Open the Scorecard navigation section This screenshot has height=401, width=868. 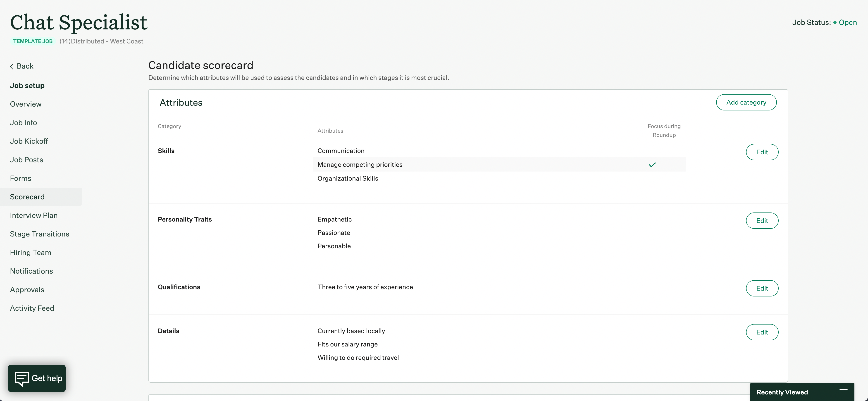coord(27,196)
